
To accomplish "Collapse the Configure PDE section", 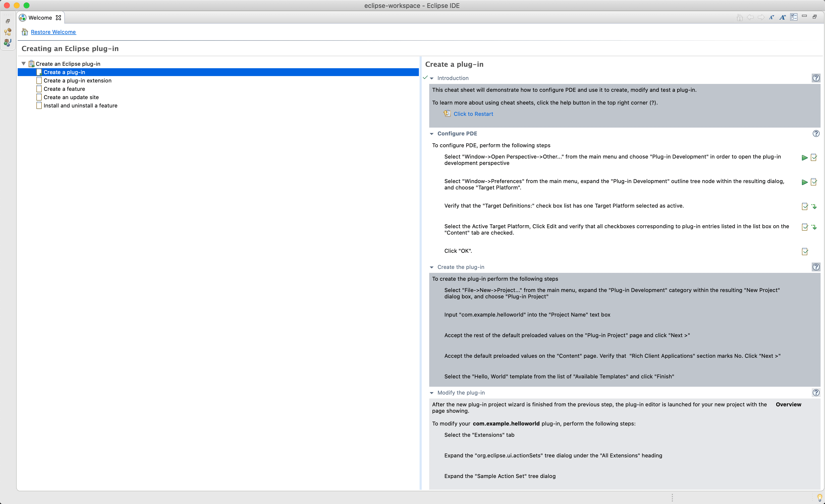I will click(432, 134).
